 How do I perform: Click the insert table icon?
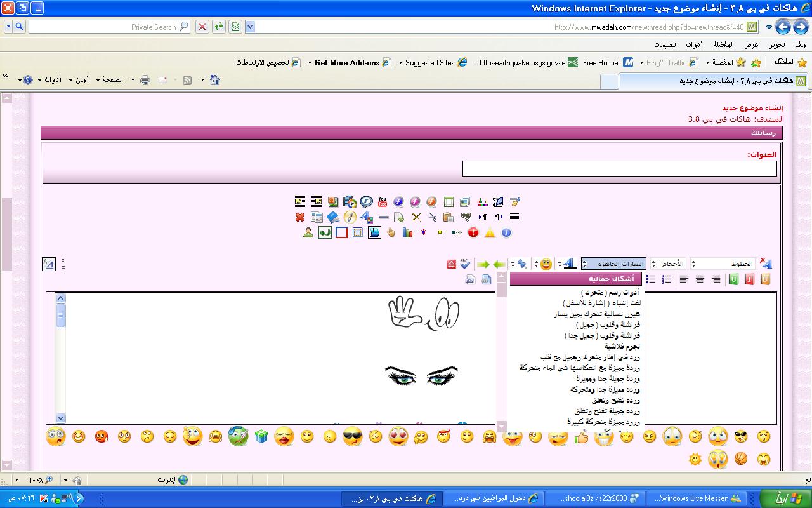[x=449, y=202]
